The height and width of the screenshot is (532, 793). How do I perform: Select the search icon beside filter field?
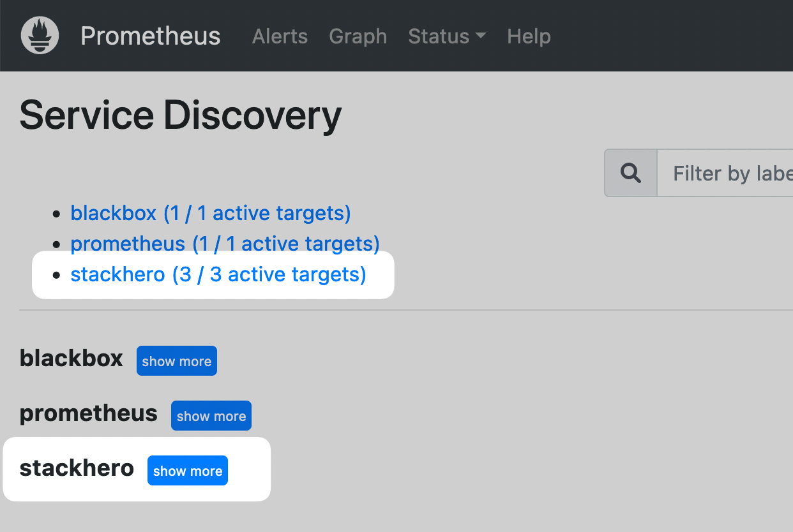[630, 172]
